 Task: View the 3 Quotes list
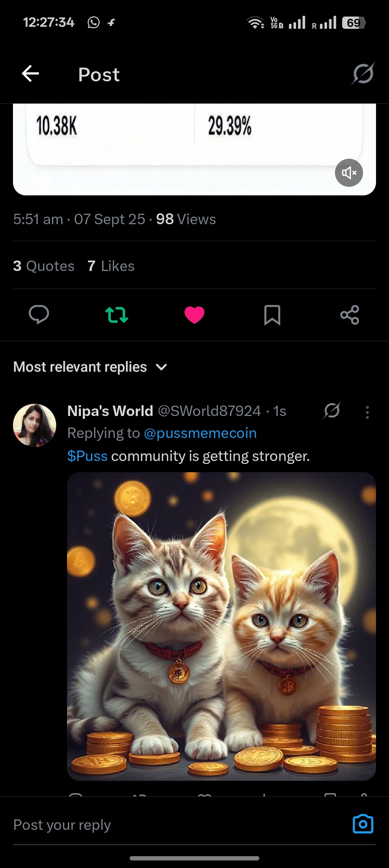click(x=44, y=266)
